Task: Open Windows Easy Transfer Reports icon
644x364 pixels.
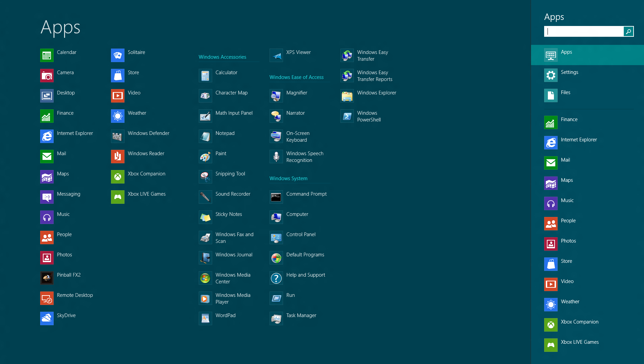Action: point(347,76)
